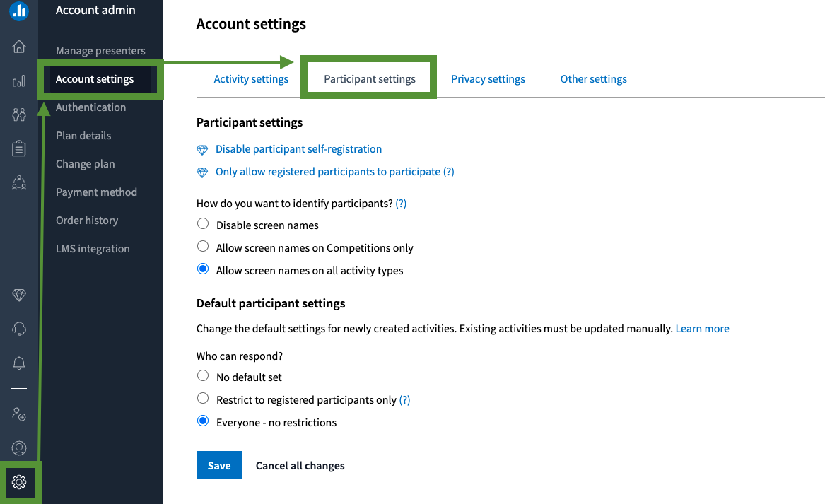This screenshot has width=825, height=504.
Task: Click the Default participant settings heading
Action: click(271, 303)
